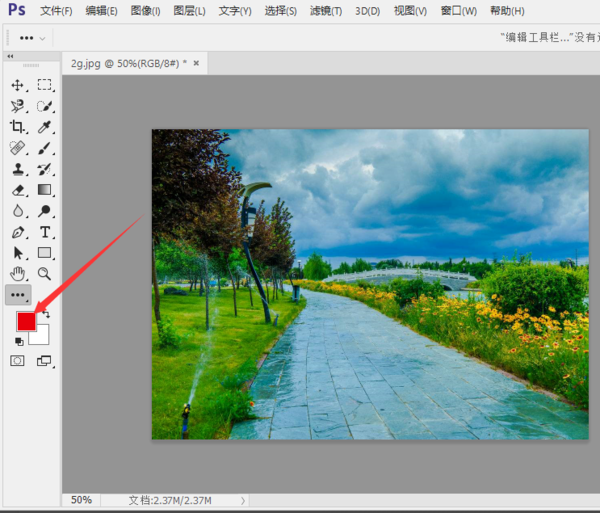Open the 文件(F) menu
This screenshot has height=513, width=600.
click(x=56, y=11)
